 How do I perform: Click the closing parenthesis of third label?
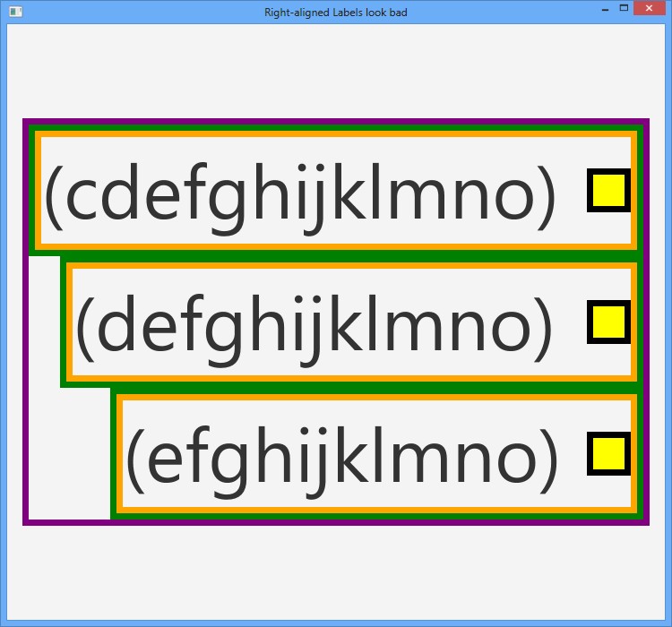coord(548,459)
